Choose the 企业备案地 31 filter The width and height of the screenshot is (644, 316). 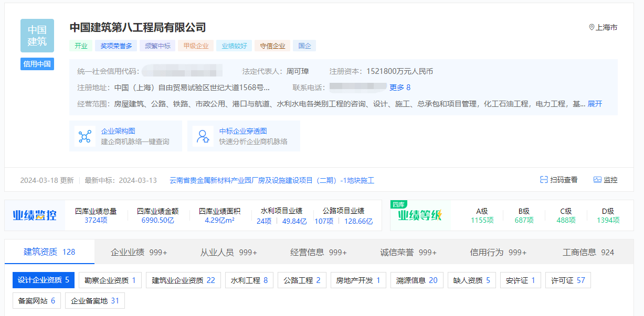(95, 301)
